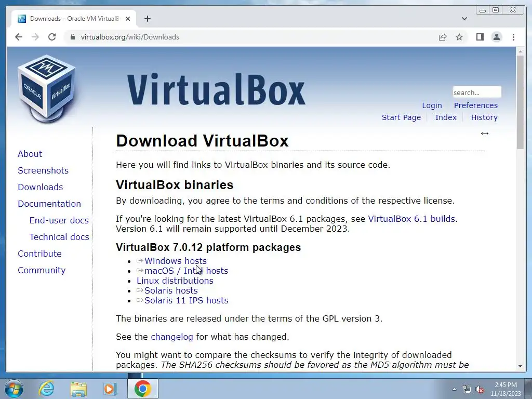Open Contribute in sidebar
The height and width of the screenshot is (399, 532).
pyautogui.click(x=39, y=254)
